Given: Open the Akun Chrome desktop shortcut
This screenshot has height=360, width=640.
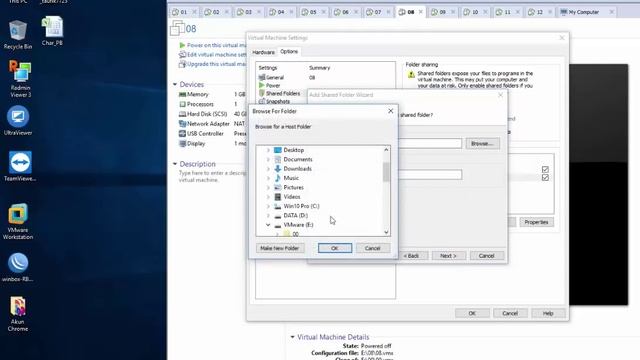Looking at the screenshot, I should pos(18,314).
